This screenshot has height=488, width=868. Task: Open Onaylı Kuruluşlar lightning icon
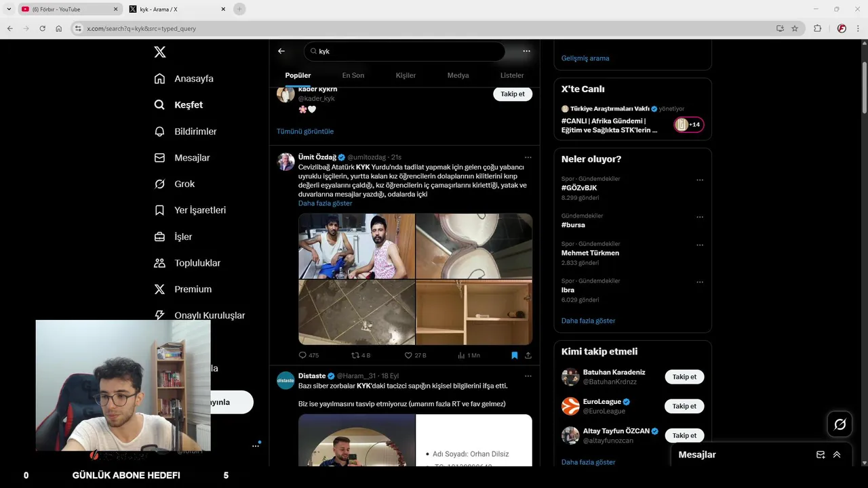click(x=159, y=315)
